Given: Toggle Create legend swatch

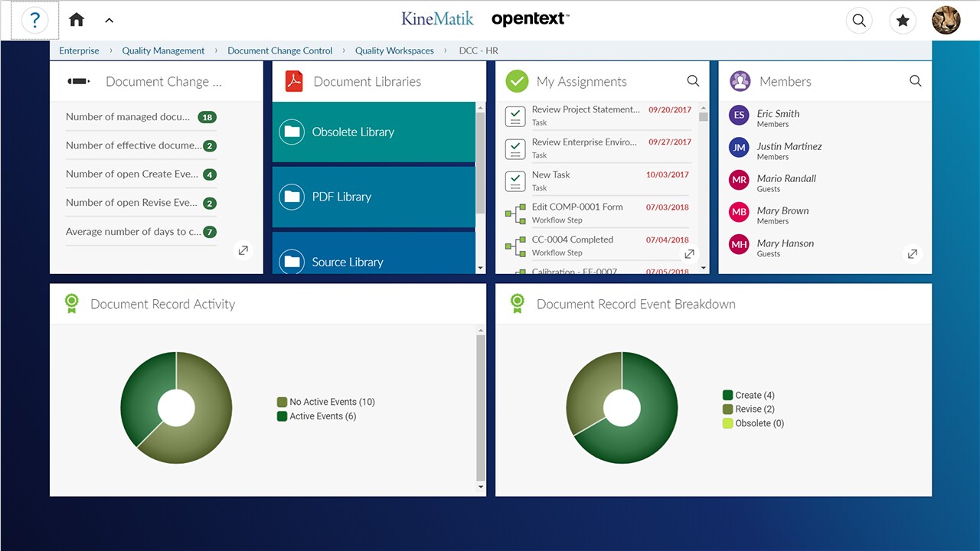Looking at the screenshot, I should [727, 395].
